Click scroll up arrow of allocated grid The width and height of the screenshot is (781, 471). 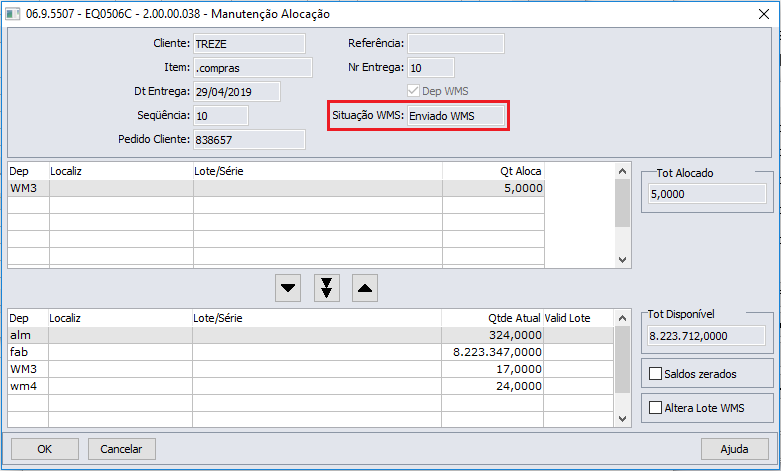point(622,171)
